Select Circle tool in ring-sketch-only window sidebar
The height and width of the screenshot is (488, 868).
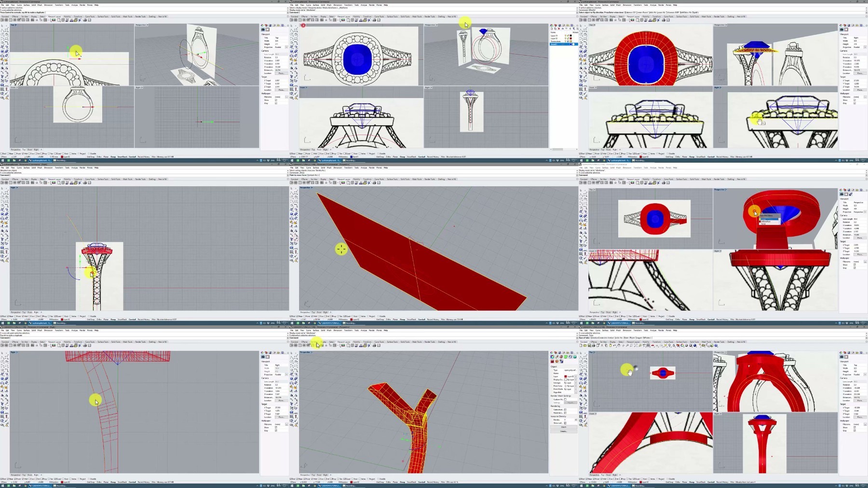point(2,34)
